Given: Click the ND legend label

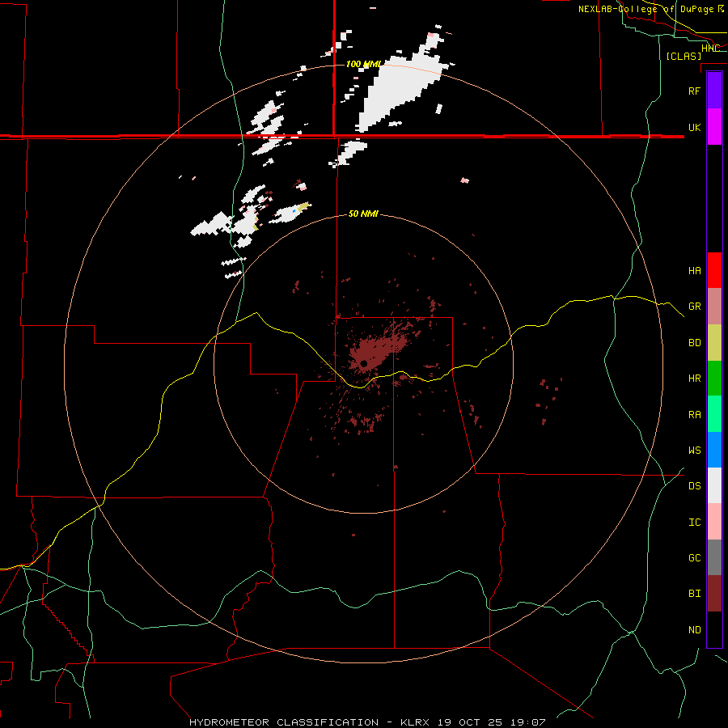Looking at the screenshot, I should 694,630.
